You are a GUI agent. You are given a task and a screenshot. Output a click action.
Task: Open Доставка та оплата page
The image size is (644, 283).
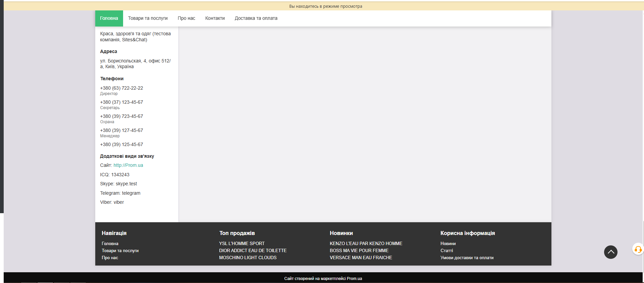(256, 18)
